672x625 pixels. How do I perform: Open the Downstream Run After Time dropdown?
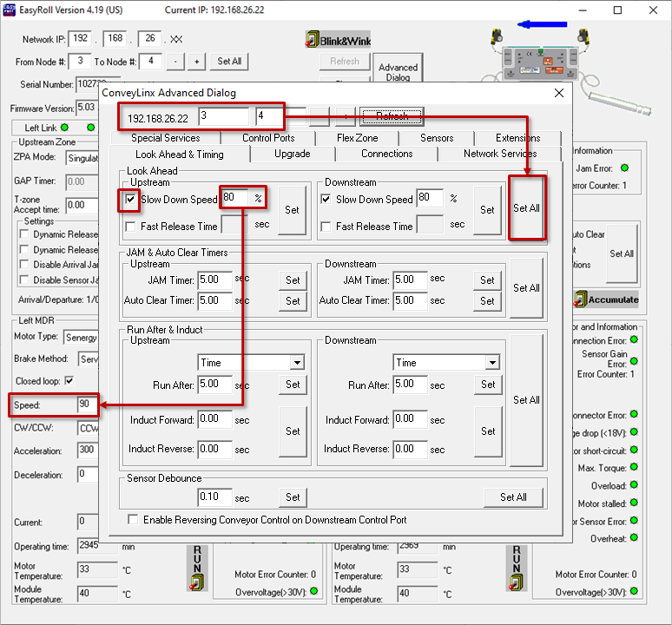click(492, 363)
